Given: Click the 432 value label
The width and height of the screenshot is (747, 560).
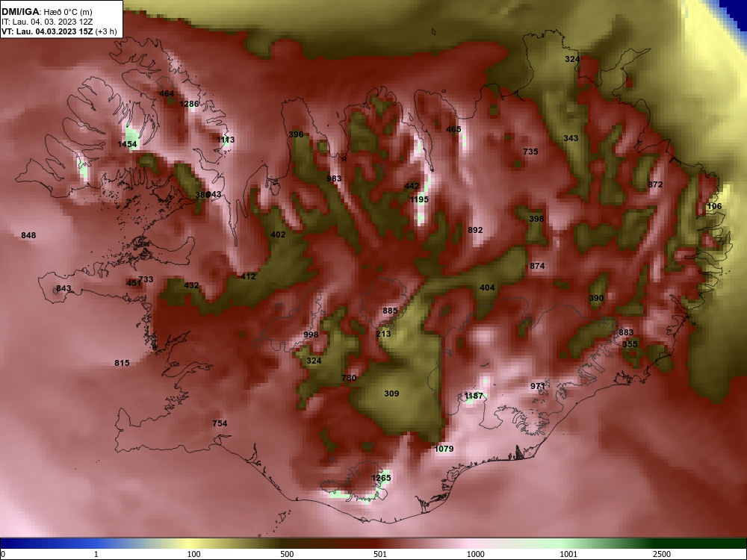Looking at the screenshot, I should point(191,285).
